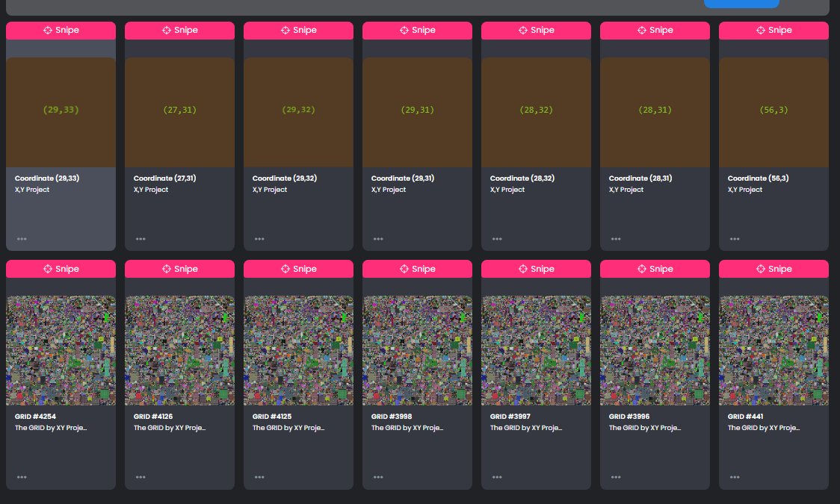Snipe the GRID #3997 card

click(x=537, y=269)
